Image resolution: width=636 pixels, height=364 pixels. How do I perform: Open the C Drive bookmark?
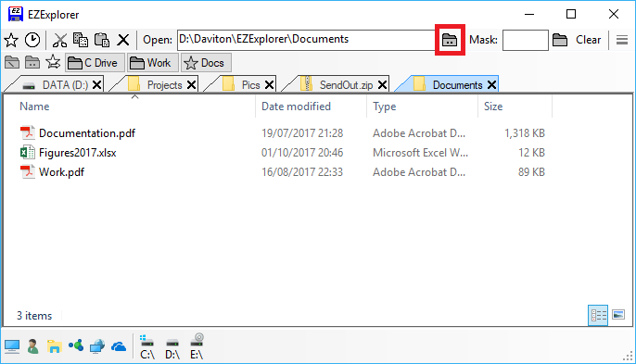95,63
